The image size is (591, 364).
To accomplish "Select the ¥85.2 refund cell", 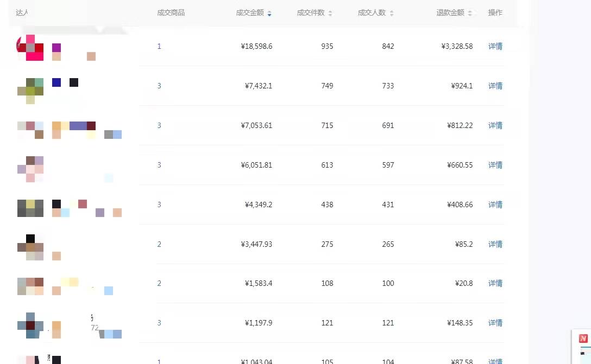I will coord(463,244).
